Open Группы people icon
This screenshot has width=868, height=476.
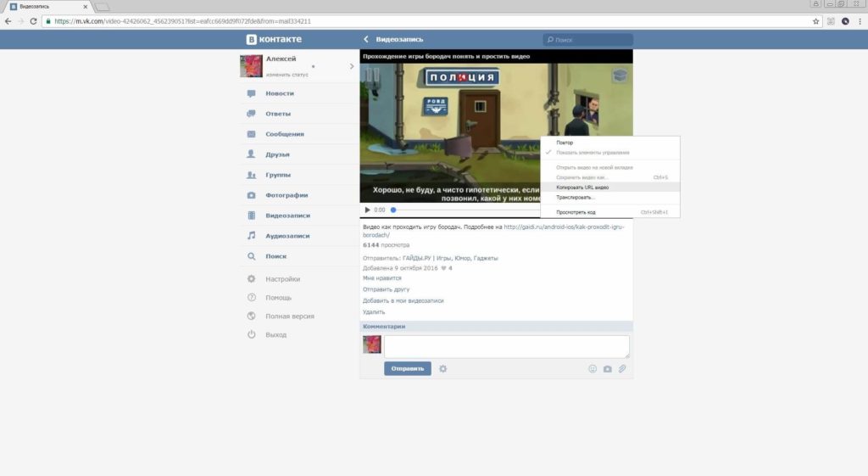coord(251,175)
